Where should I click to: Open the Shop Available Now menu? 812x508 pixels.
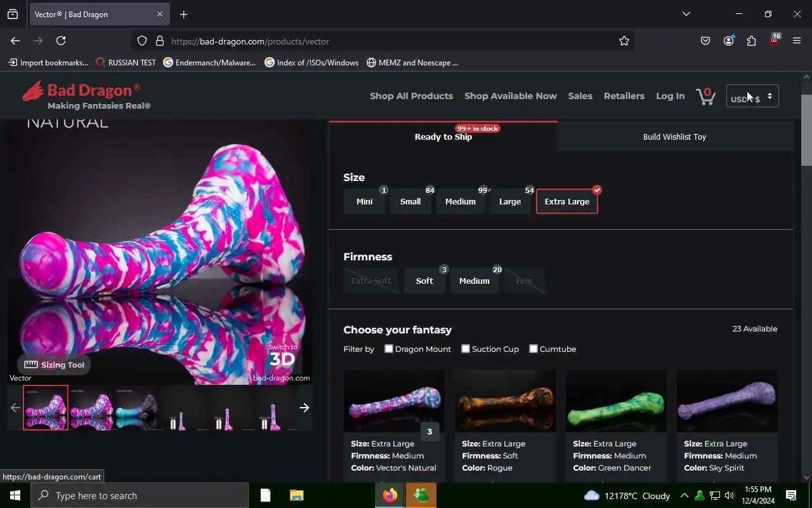point(511,96)
